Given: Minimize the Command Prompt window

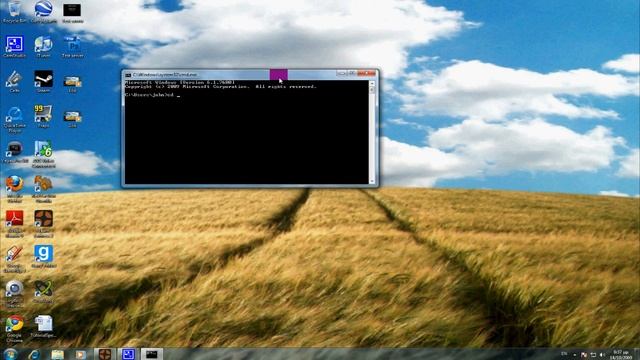Looking at the screenshot, I should pos(341,73).
